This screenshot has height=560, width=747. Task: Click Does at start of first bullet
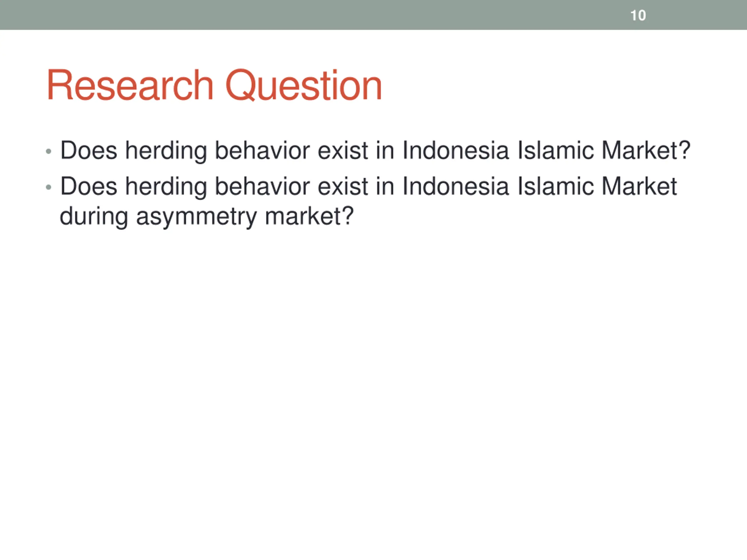click(89, 150)
